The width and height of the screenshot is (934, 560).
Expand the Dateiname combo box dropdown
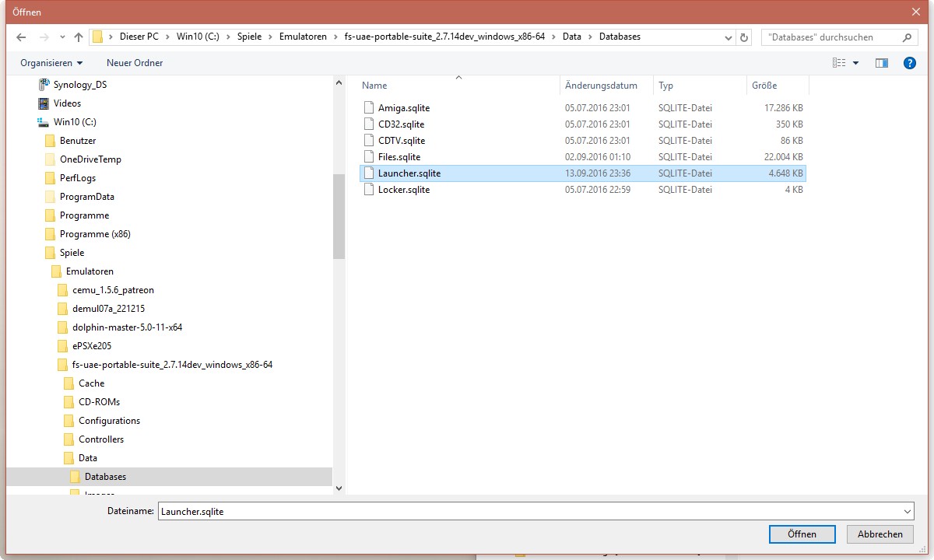click(908, 512)
